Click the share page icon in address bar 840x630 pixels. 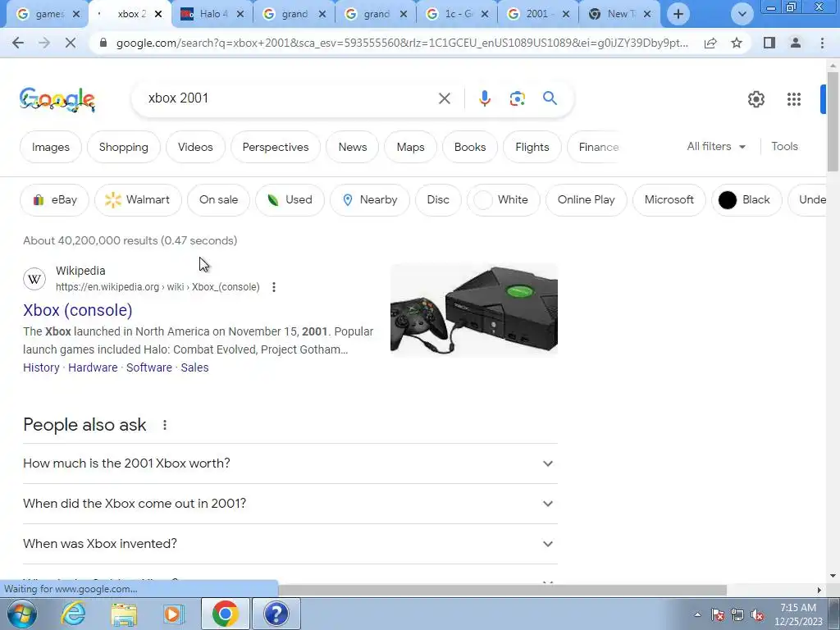pos(710,43)
